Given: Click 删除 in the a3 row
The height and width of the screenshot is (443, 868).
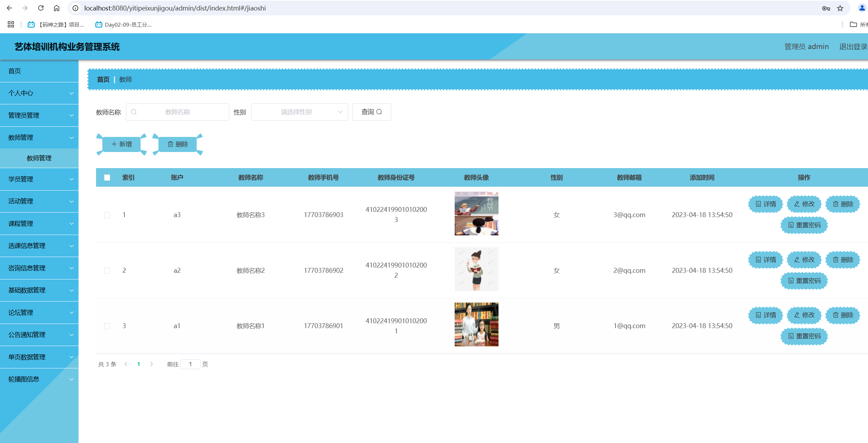Looking at the screenshot, I should 843,204.
